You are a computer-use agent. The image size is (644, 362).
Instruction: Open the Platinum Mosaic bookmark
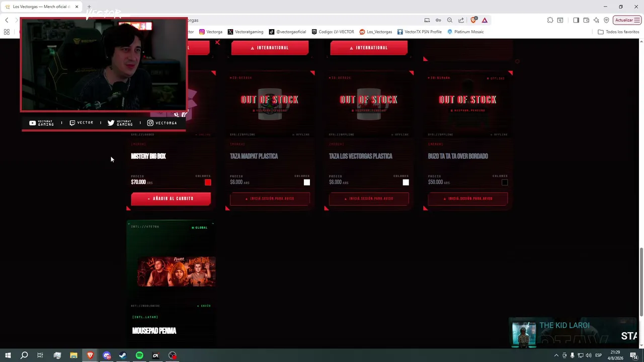(465, 32)
